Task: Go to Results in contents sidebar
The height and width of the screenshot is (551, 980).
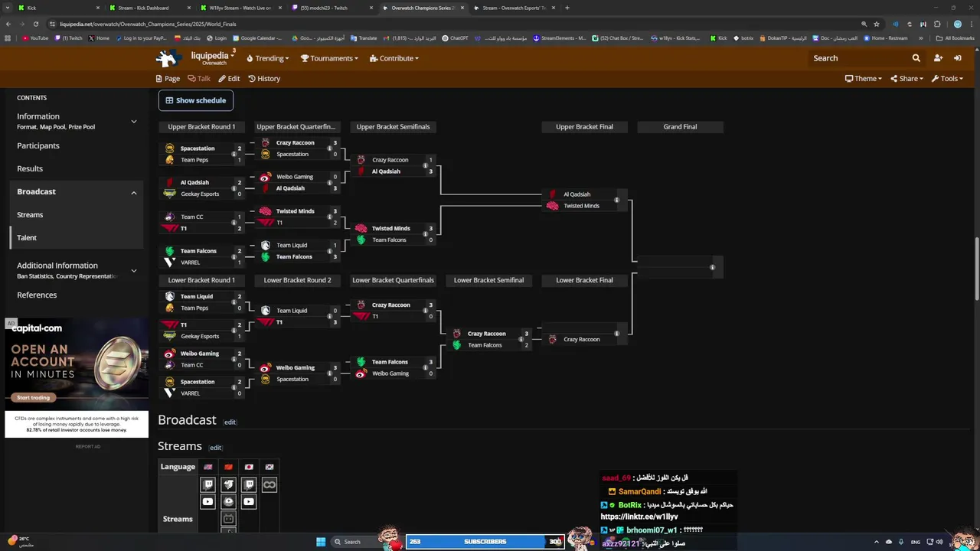Action: pos(30,168)
